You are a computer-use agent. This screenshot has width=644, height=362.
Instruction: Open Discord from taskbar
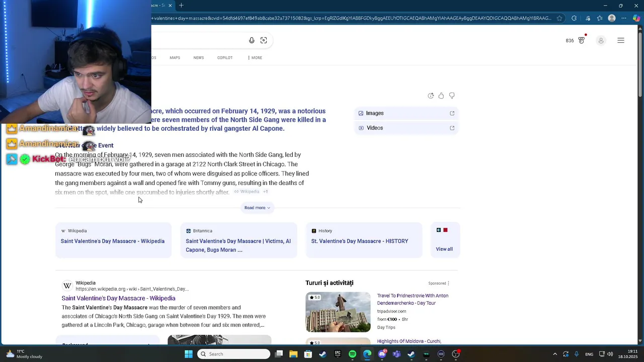382,354
